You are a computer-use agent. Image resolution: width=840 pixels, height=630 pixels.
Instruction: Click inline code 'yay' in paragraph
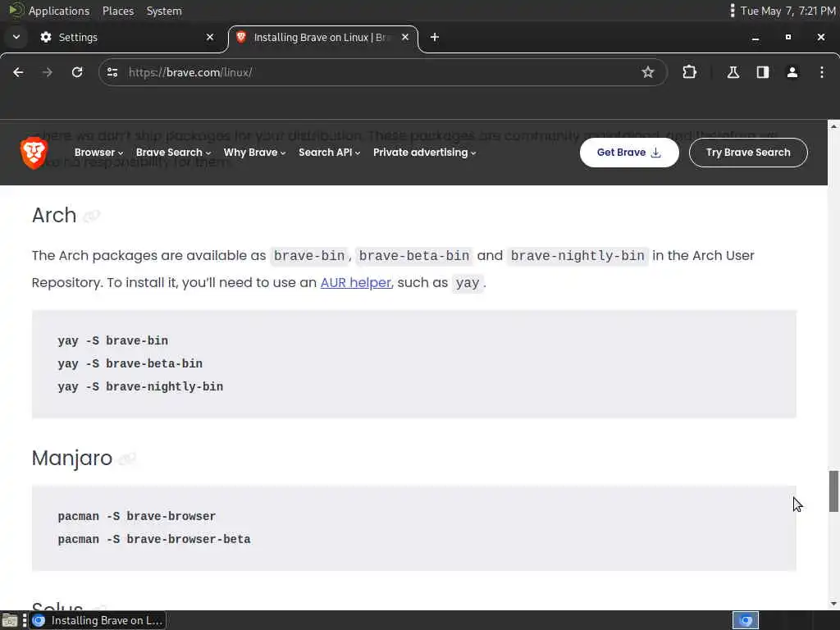(x=467, y=283)
